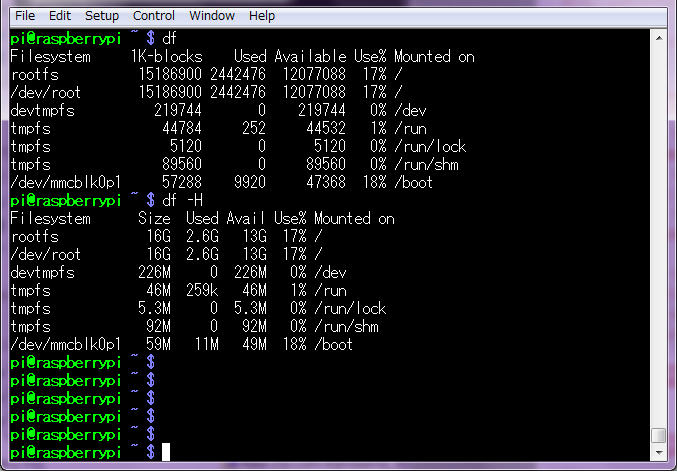The image size is (677, 472).
Task: Click the '47368' available value
Action: click(x=326, y=182)
